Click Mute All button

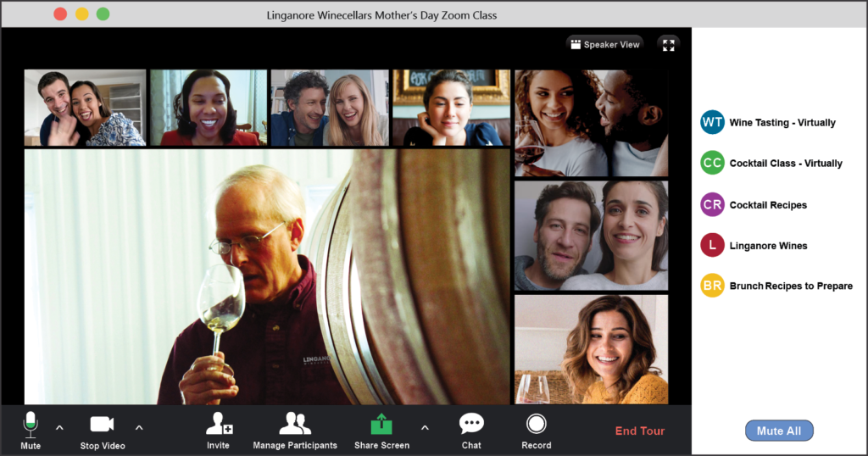779,431
